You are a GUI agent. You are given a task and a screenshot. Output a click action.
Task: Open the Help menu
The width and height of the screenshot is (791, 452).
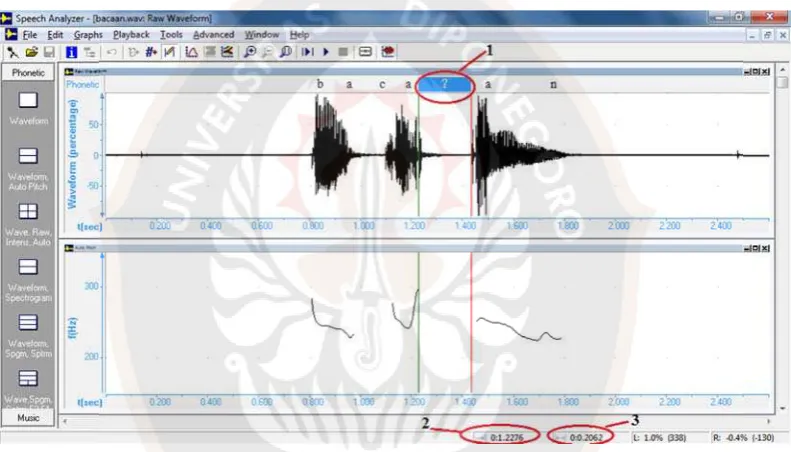(x=299, y=35)
